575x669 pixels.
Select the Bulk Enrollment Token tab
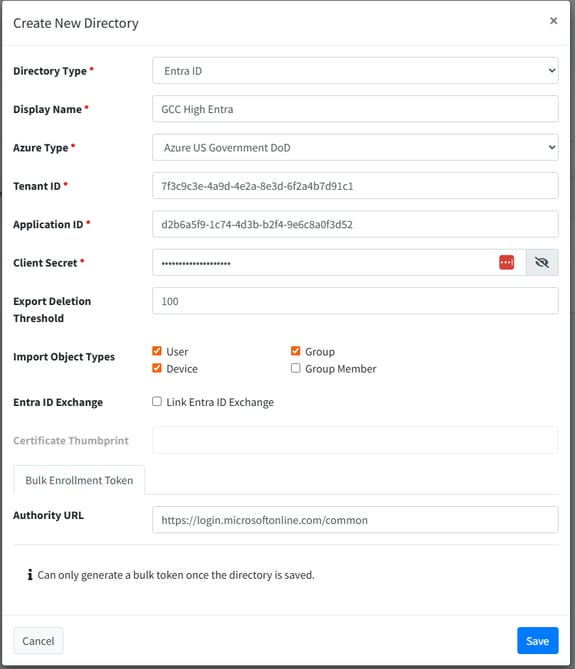79,480
